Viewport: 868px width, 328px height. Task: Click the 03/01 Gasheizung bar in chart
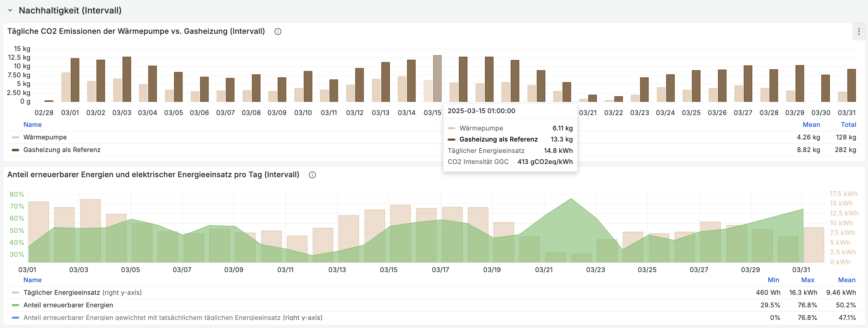click(x=75, y=80)
